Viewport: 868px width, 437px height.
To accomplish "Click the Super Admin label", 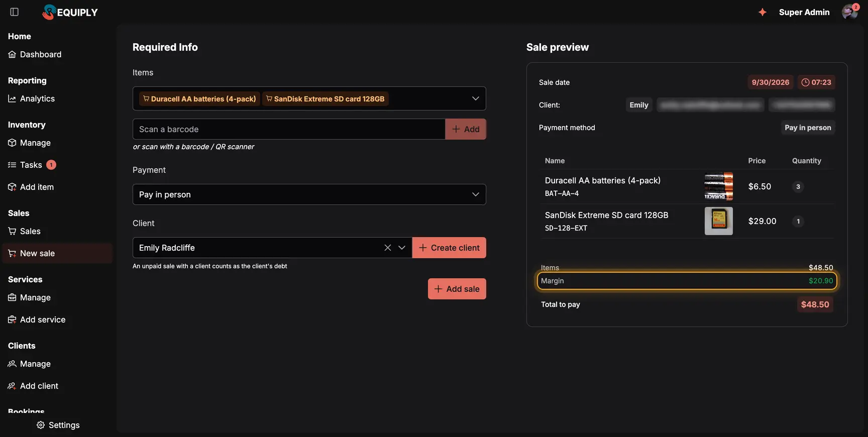I will pyautogui.click(x=804, y=12).
